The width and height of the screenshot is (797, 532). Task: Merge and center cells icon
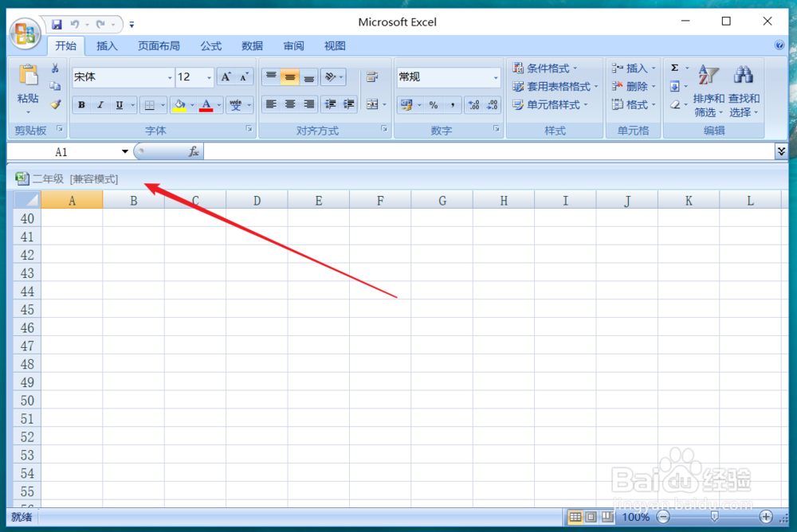pyautogui.click(x=372, y=104)
